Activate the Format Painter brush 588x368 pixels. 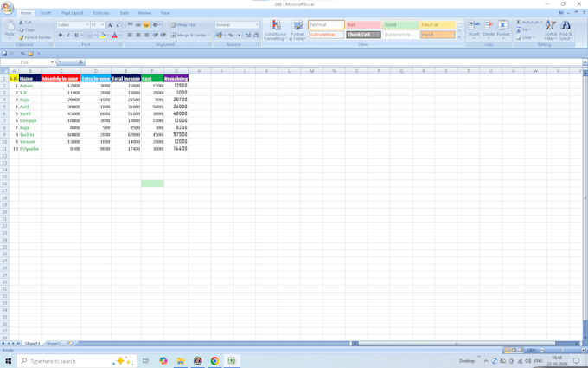35,37
